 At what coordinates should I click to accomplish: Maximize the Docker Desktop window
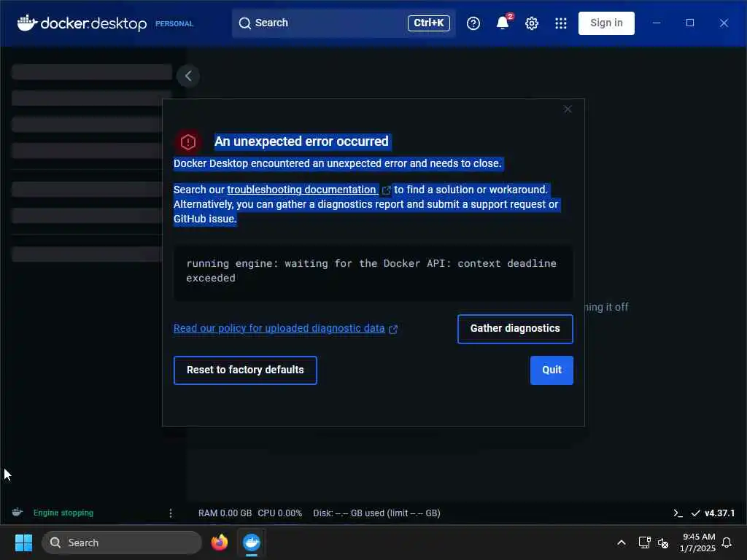coord(690,23)
